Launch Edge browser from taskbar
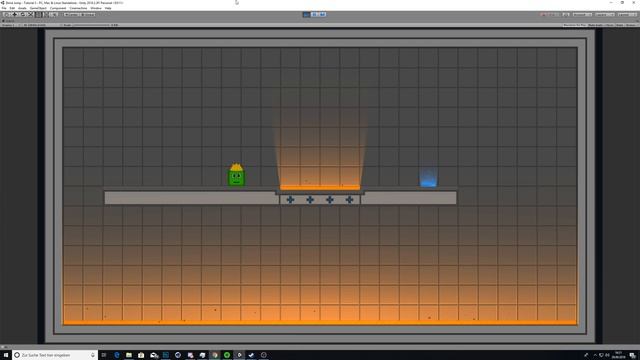 point(117,355)
